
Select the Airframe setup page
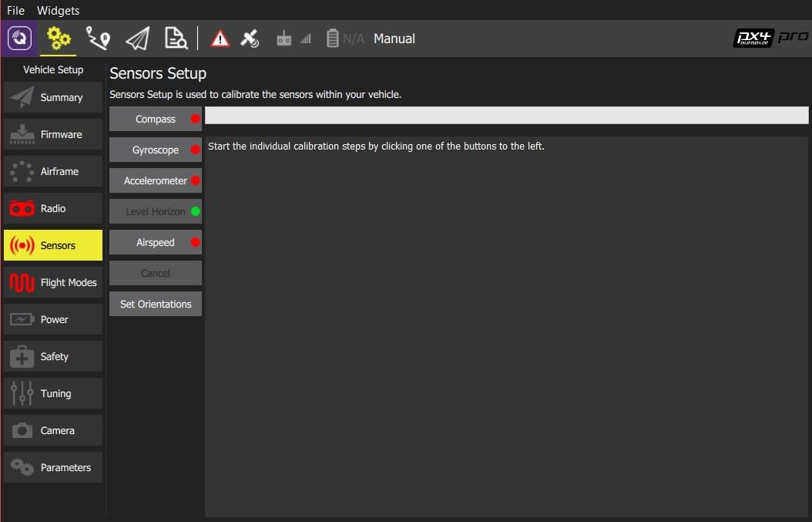tap(53, 172)
